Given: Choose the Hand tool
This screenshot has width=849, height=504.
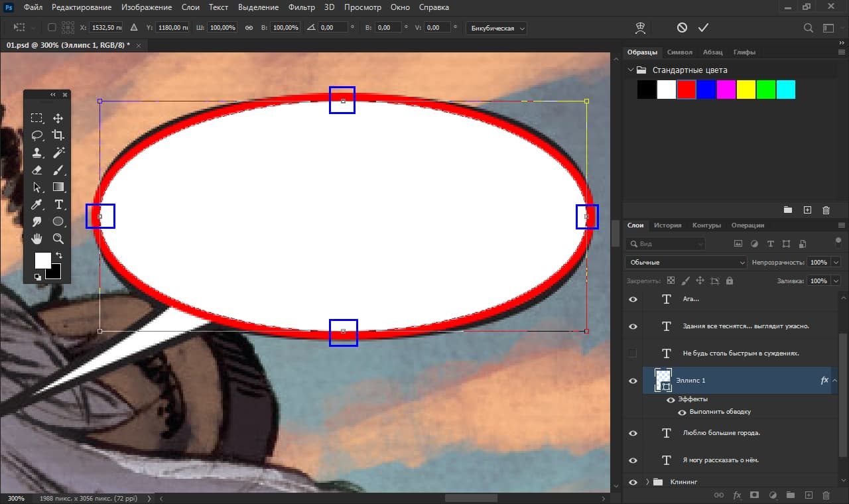Looking at the screenshot, I should pos(37,237).
